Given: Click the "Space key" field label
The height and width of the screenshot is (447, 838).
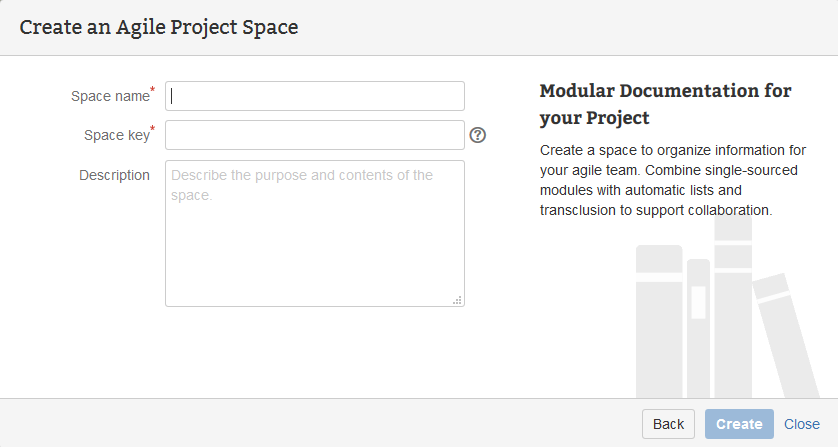Looking at the screenshot, I should pyautogui.click(x=116, y=135).
